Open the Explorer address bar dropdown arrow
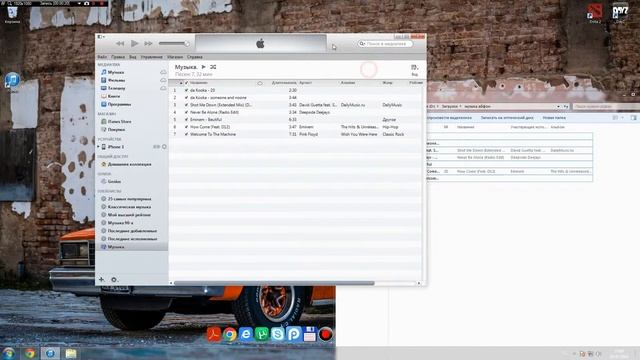The height and width of the screenshot is (360, 640). (x=558, y=107)
